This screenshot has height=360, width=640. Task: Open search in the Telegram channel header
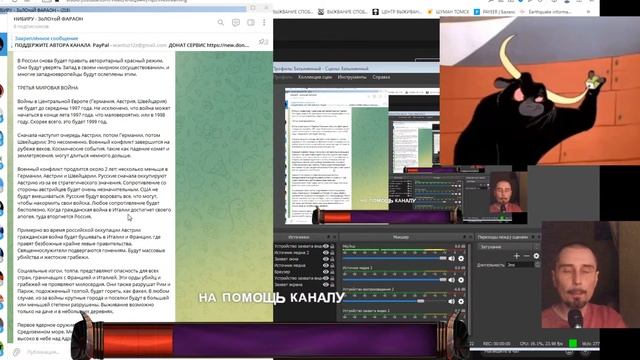pyautogui.click(x=221, y=22)
